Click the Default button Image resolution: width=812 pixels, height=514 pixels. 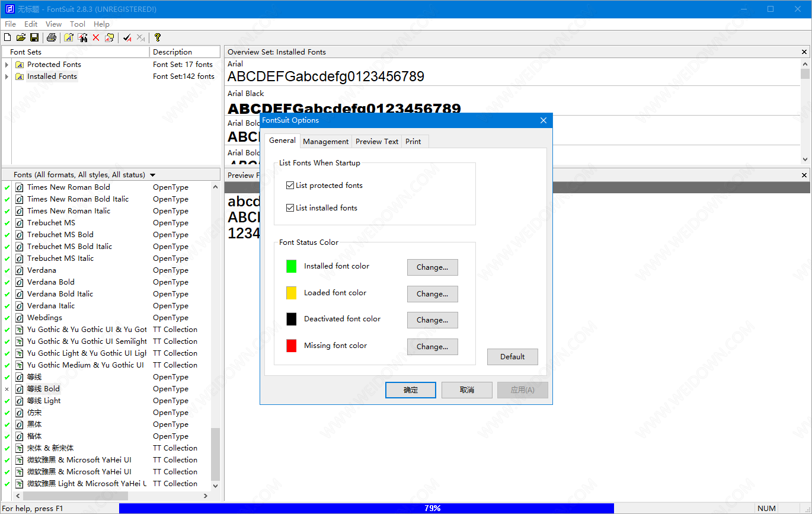513,357
